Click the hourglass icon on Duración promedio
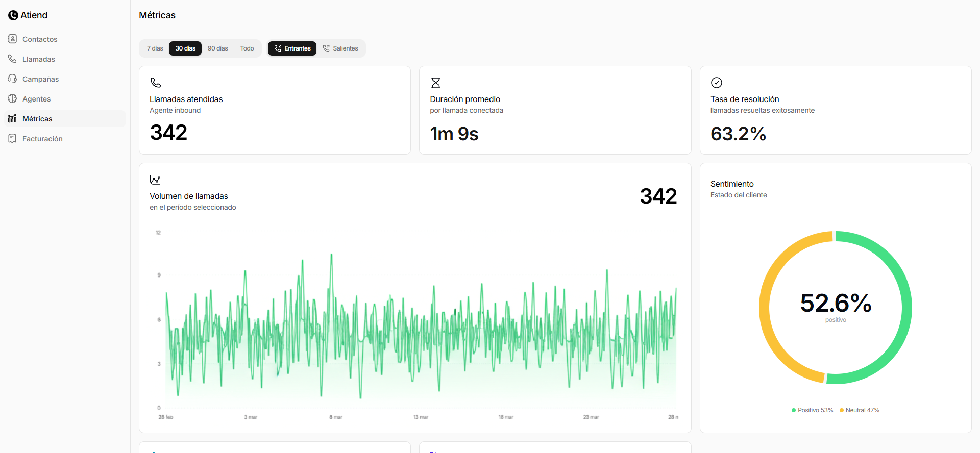Screen dimensions: 980x453 click(x=435, y=83)
